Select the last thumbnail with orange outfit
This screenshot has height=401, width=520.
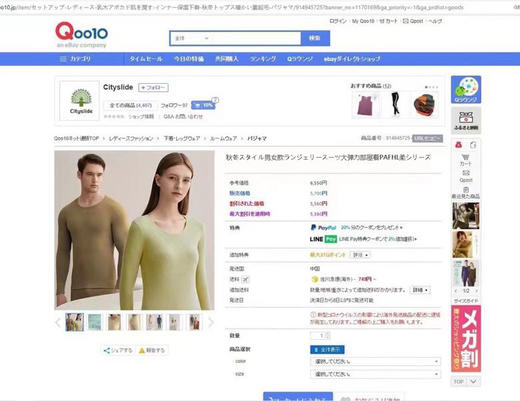[x=194, y=322]
